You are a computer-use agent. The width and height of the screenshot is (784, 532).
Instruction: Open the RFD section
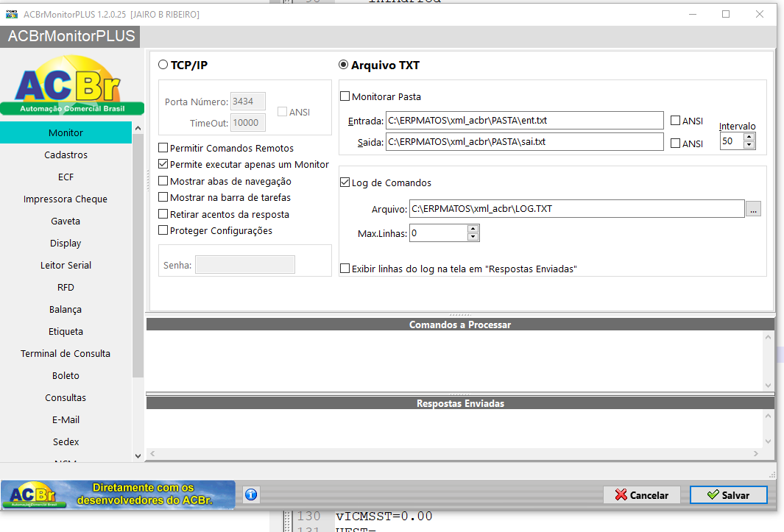pyautogui.click(x=66, y=287)
